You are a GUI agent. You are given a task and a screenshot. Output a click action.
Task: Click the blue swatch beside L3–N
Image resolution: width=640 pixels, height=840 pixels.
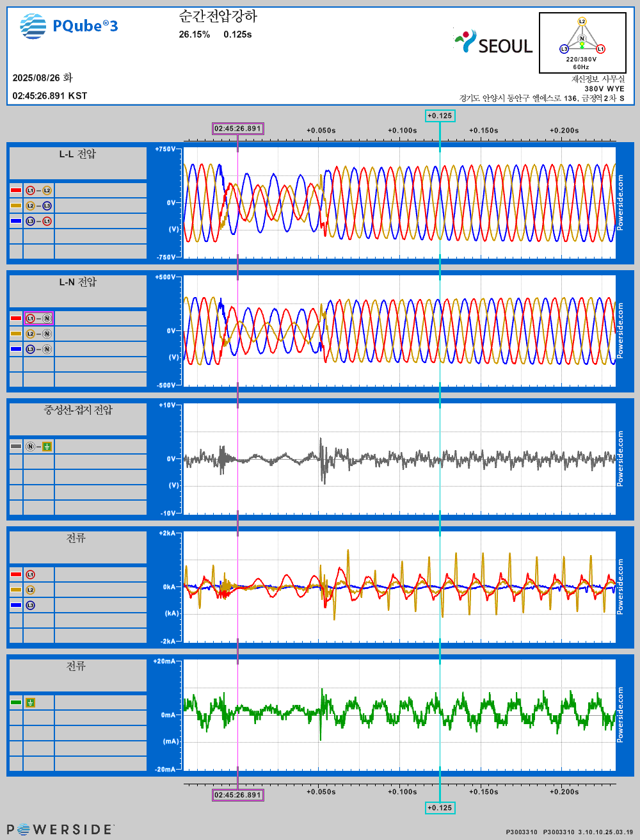(16, 350)
